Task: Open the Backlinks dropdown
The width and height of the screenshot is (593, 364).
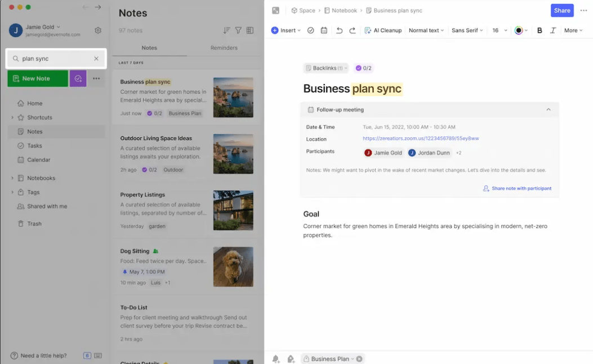Action: point(326,68)
